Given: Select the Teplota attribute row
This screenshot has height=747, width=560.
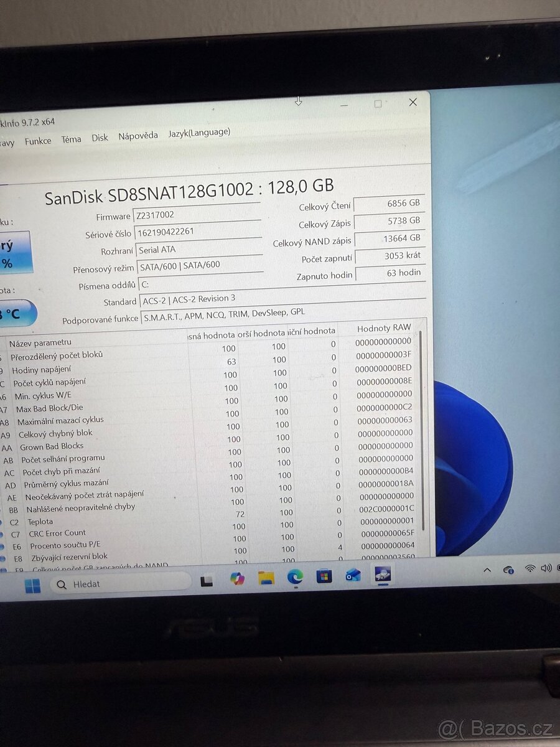Looking at the screenshot, I should [x=40, y=522].
